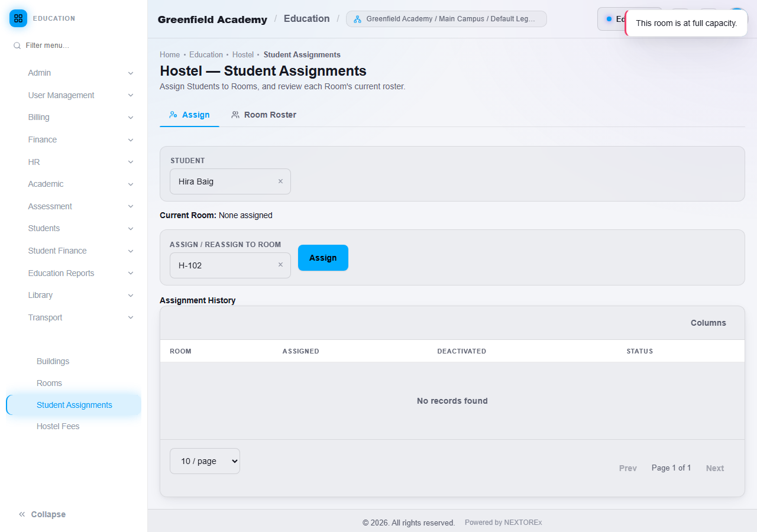Viewport: 757px width, 532px height.
Task: Click the organization hierarchy icon in header
Action: click(x=357, y=19)
